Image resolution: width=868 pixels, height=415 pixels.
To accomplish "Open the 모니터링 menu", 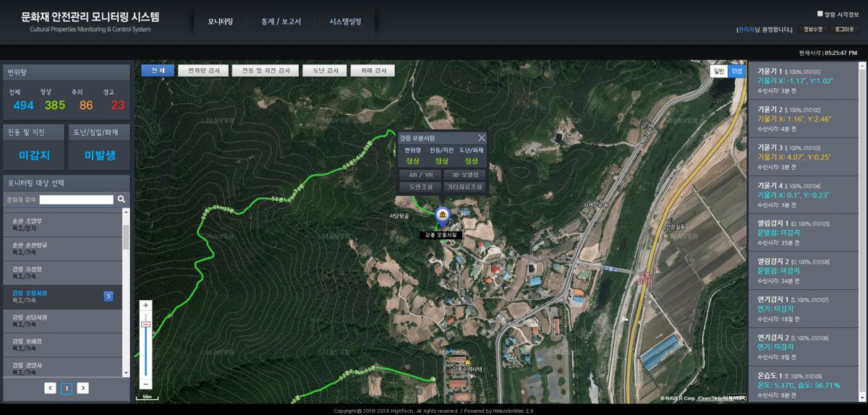I will 220,22.
